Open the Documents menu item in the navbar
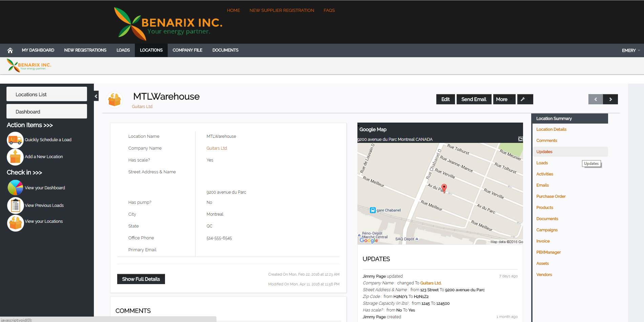Viewport: 644px width, 322px height. click(225, 50)
